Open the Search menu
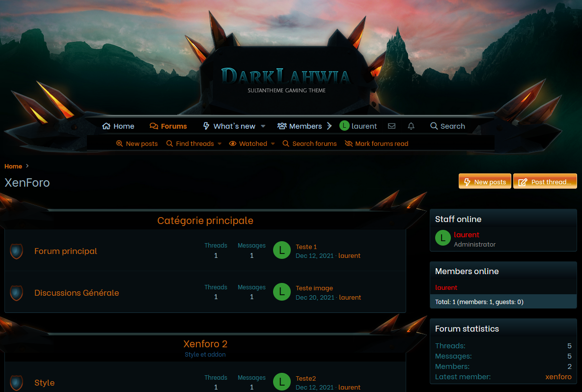Image resolution: width=582 pixels, height=392 pixels. (447, 126)
